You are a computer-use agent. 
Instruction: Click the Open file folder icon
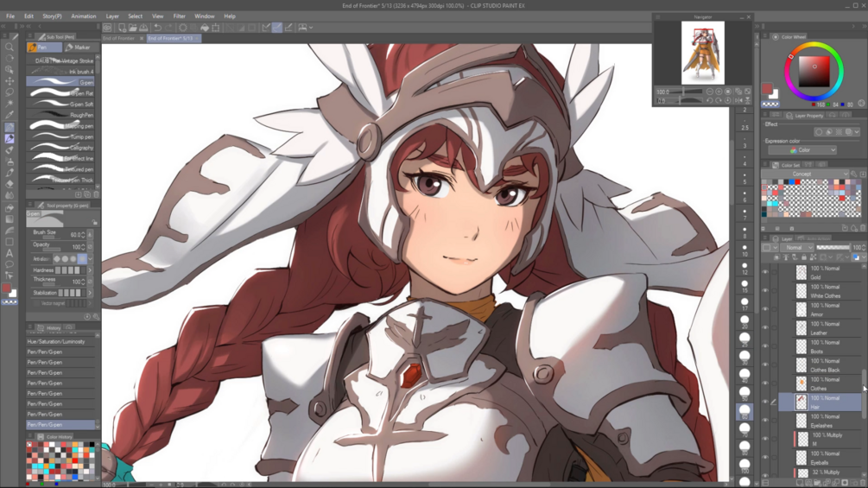(133, 27)
